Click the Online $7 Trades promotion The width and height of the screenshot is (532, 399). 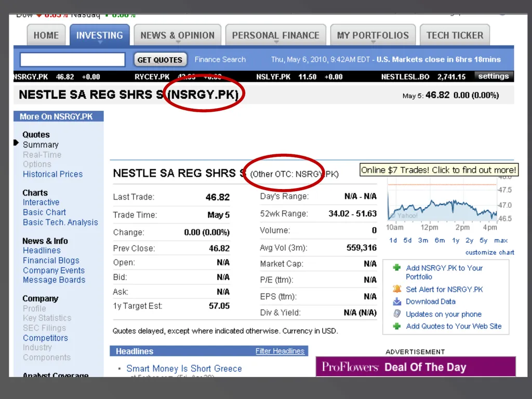point(438,170)
